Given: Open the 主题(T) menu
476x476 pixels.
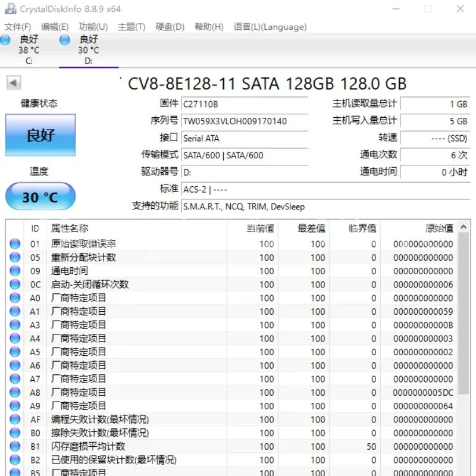Looking at the screenshot, I should click(131, 27).
